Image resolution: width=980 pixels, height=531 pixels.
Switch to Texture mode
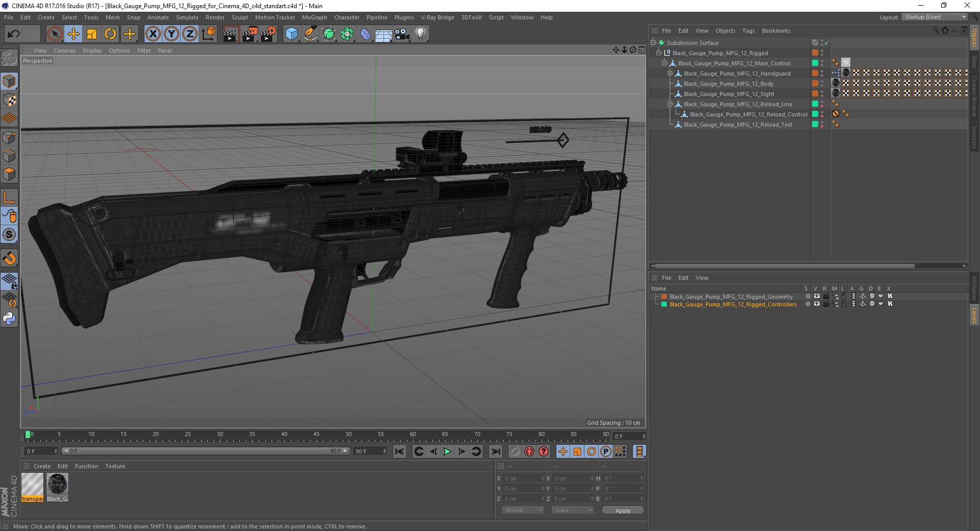click(9, 100)
